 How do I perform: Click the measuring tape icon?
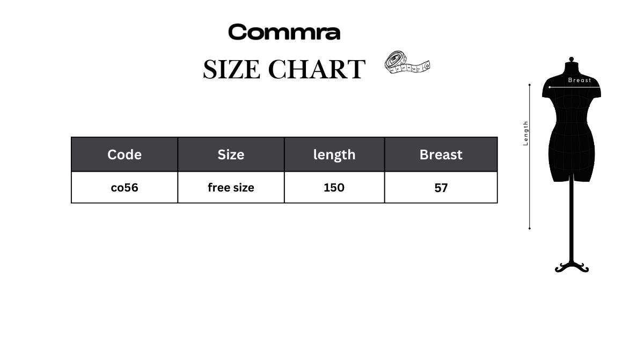(x=408, y=63)
